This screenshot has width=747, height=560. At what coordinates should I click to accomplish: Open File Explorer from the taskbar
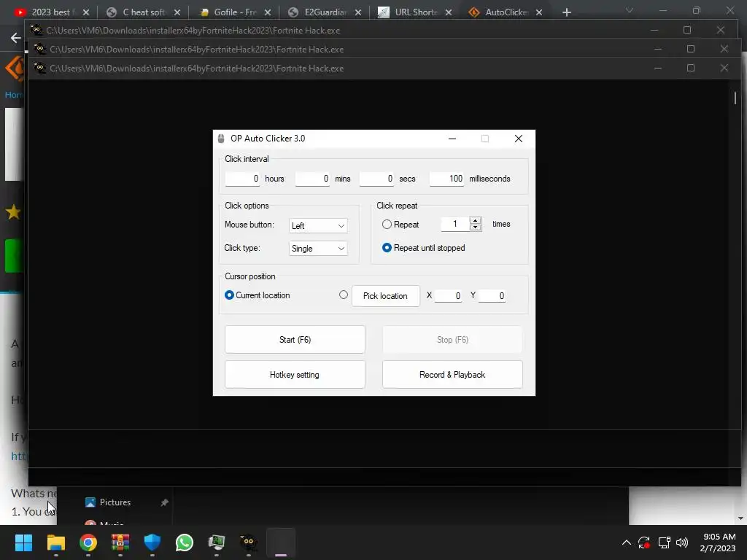point(55,542)
